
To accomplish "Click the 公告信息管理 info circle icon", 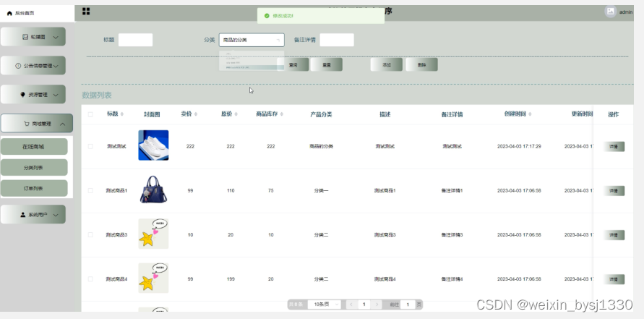I will tap(18, 66).
